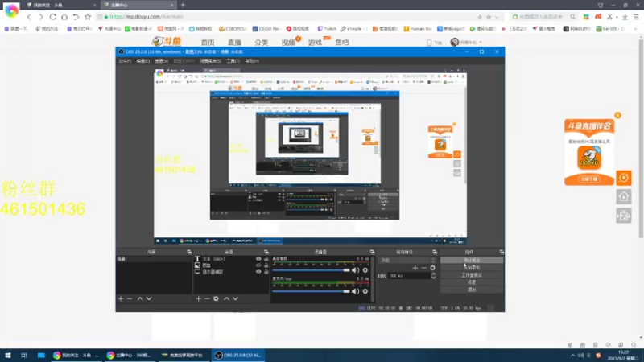Adjust the 麦克风/Aux volume slider
The width and height of the screenshot is (644, 362).
point(311,291)
